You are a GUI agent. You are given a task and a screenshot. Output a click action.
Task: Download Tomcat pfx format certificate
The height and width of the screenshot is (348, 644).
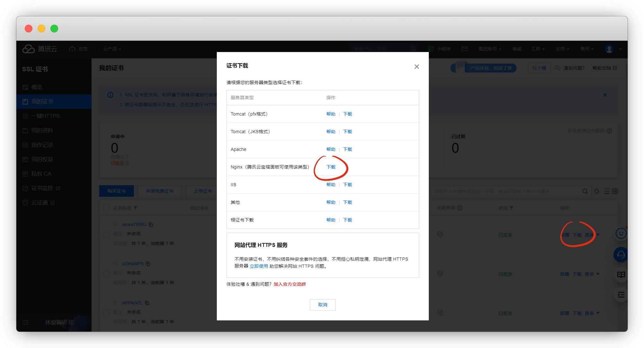(x=348, y=114)
